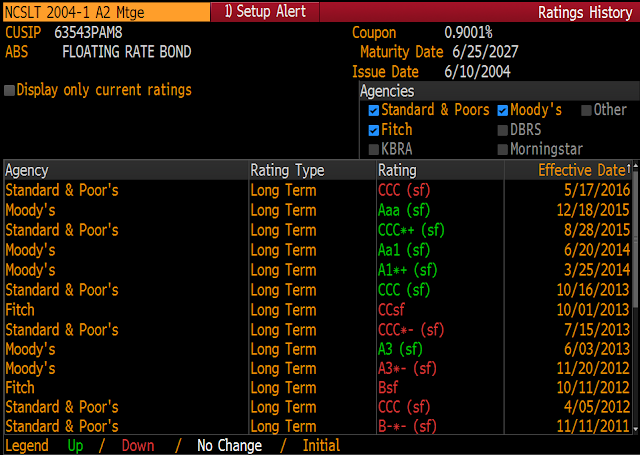This screenshot has height=455, width=640.
Task: Enable the KBRA agency checkbox
Action: (x=373, y=149)
